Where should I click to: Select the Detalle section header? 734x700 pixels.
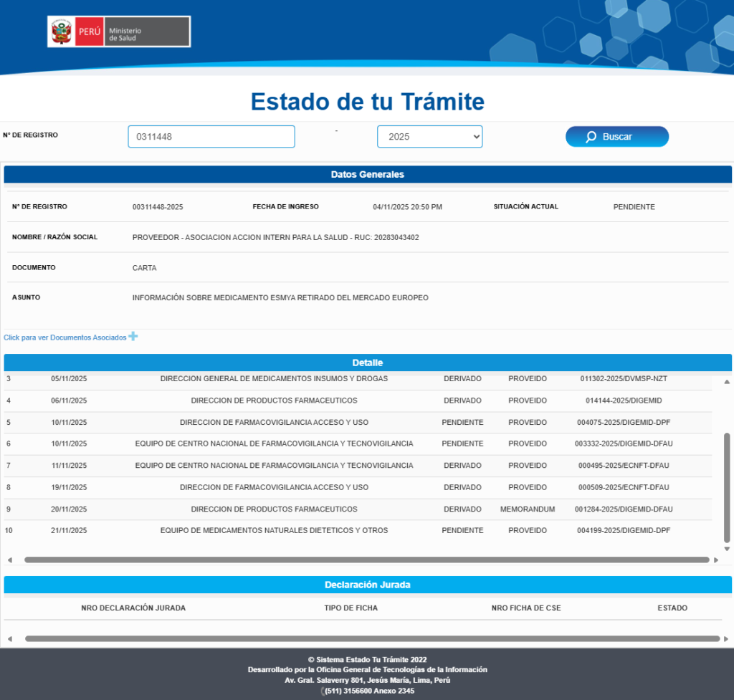(367, 363)
